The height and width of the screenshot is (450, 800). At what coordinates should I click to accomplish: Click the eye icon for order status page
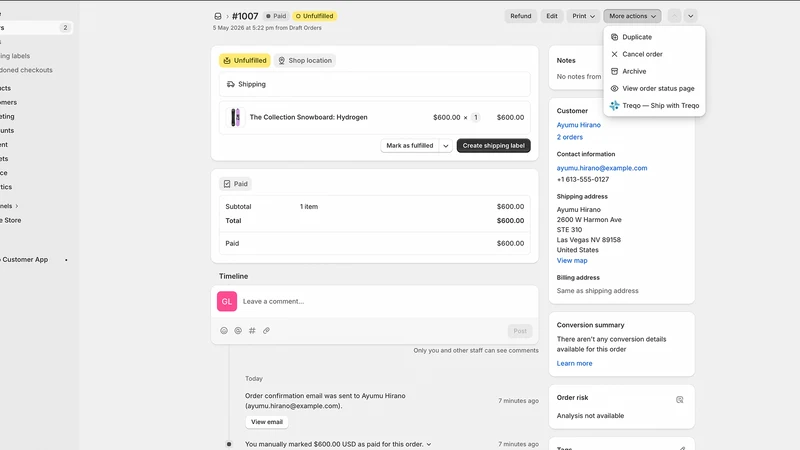[x=614, y=88]
